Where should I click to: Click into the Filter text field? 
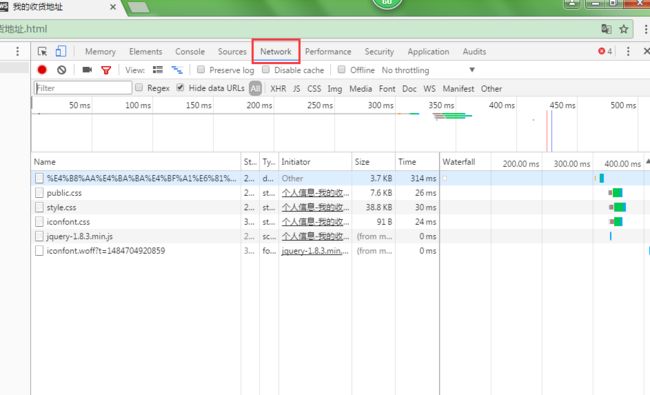[83, 88]
